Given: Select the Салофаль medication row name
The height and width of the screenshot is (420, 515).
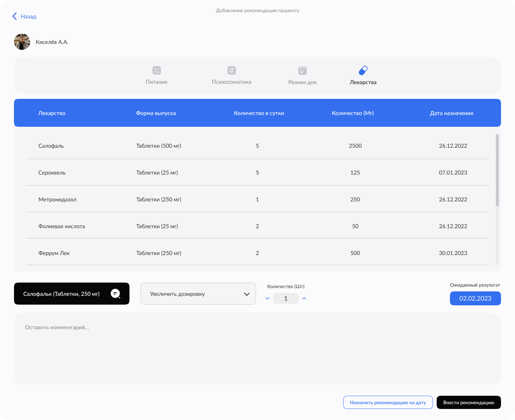Looking at the screenshot, I should (51, 146).
